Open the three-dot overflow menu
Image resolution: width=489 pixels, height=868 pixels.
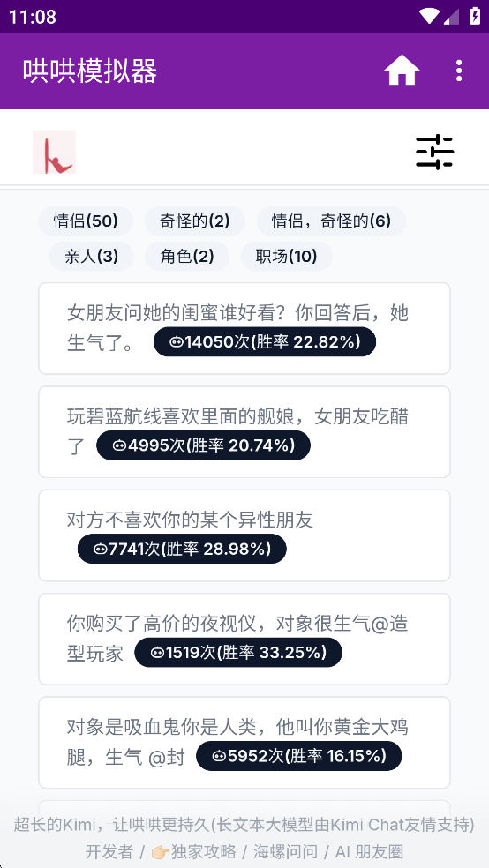(458, 71)
